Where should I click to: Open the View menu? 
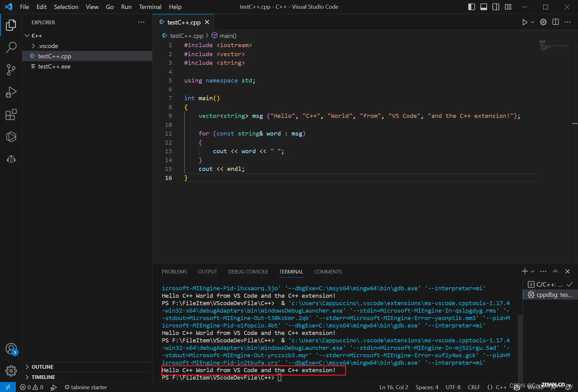[x=92, y=7]
